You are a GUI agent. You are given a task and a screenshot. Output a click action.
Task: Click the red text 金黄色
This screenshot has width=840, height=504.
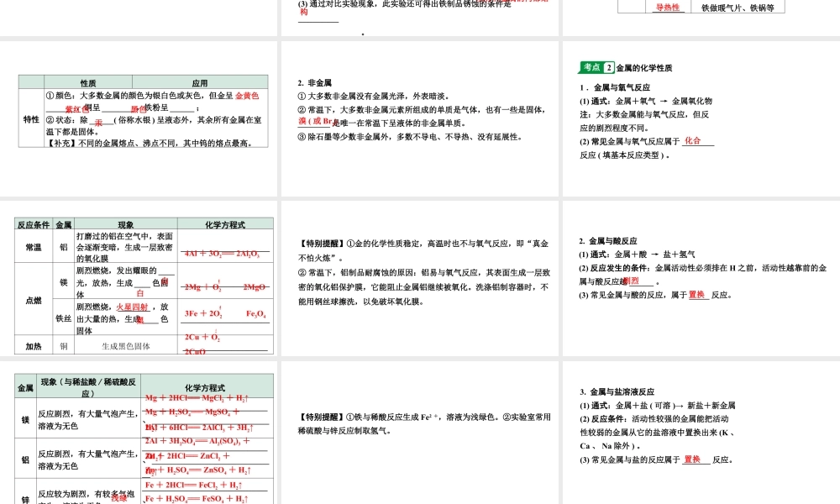click(249, 97)
